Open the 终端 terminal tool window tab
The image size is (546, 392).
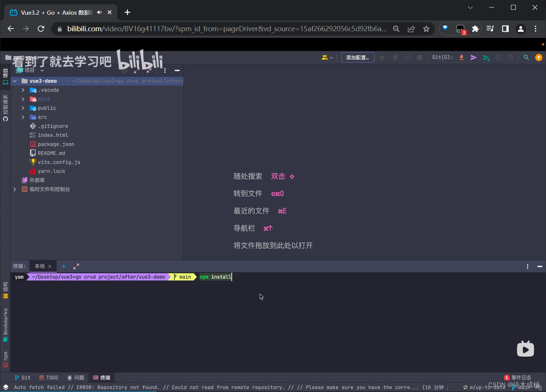(x=102, y=378)
